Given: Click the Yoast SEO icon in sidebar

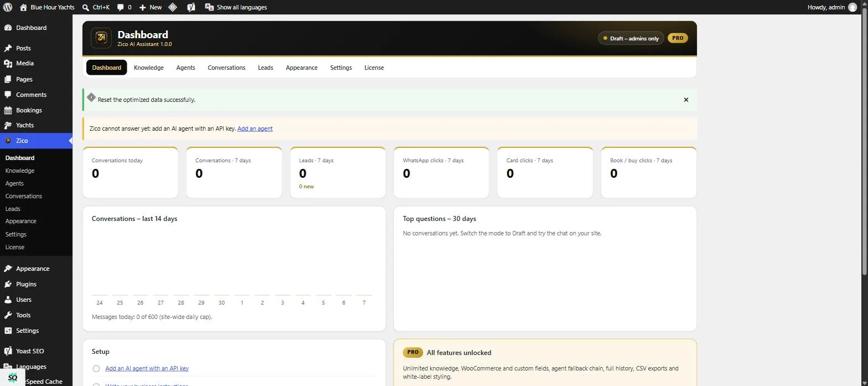Looking at the screenshot, I should tap(8, 351).
